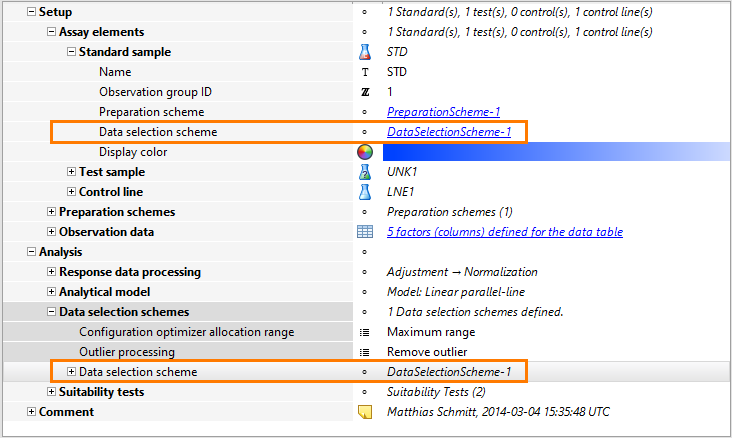Screen dimensions: 732x438
Task: Select the Response data processing label
Action: click(130, 272)
